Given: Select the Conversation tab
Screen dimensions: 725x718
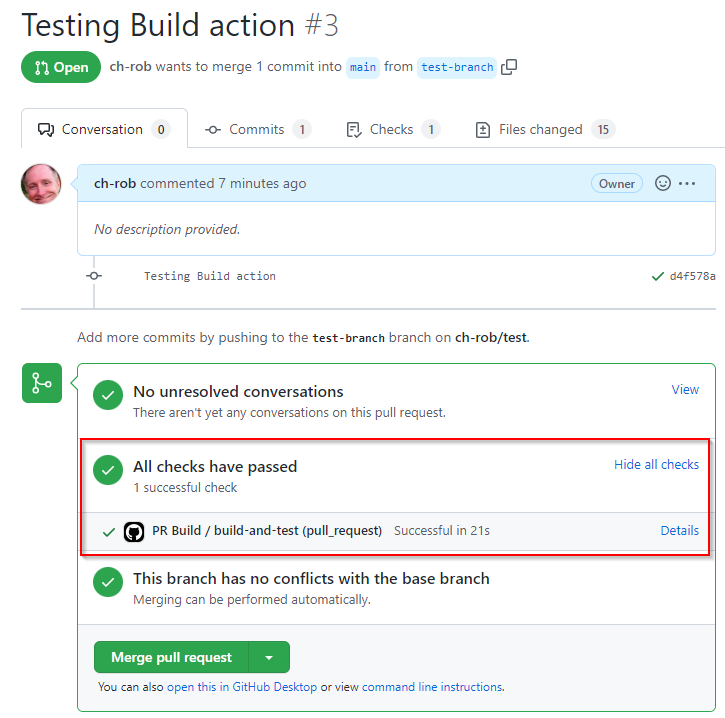Looking at the screenshot, I should click(104, 129).
